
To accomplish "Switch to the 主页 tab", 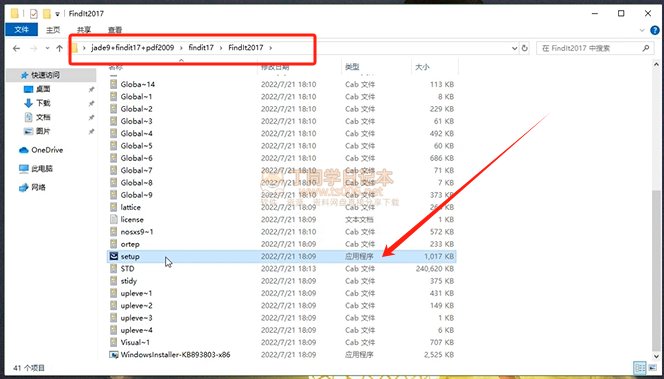I will pos(53,30).
